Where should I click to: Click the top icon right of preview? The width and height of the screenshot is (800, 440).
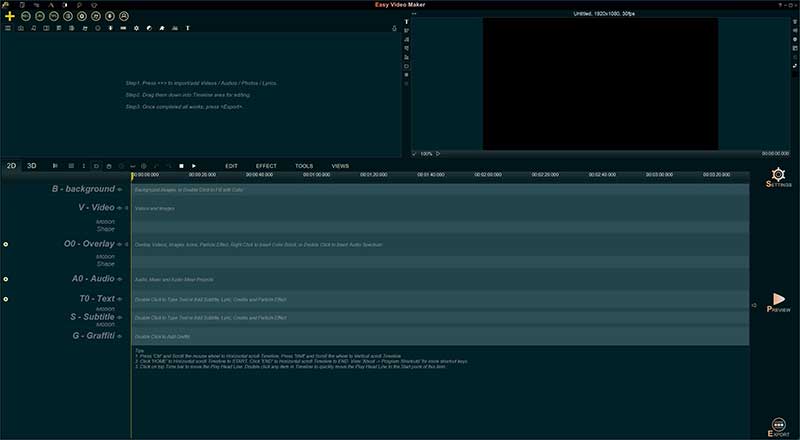point(795,21)
